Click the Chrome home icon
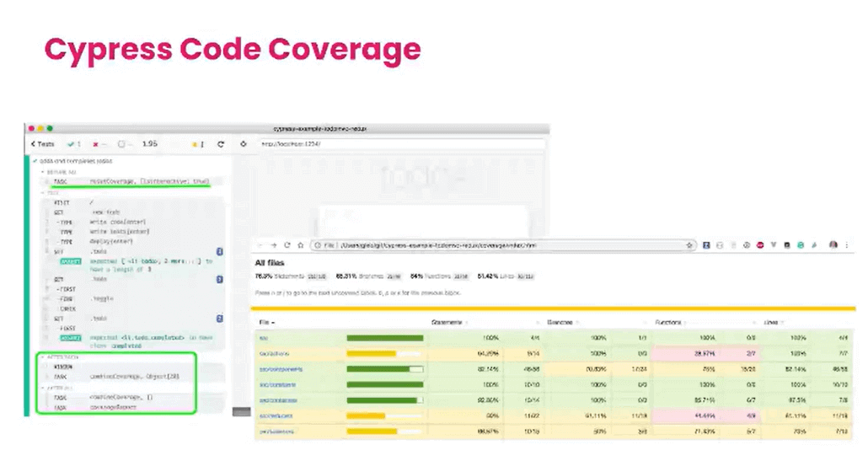This screenshot has width=868, height=461. click(301, 245)
